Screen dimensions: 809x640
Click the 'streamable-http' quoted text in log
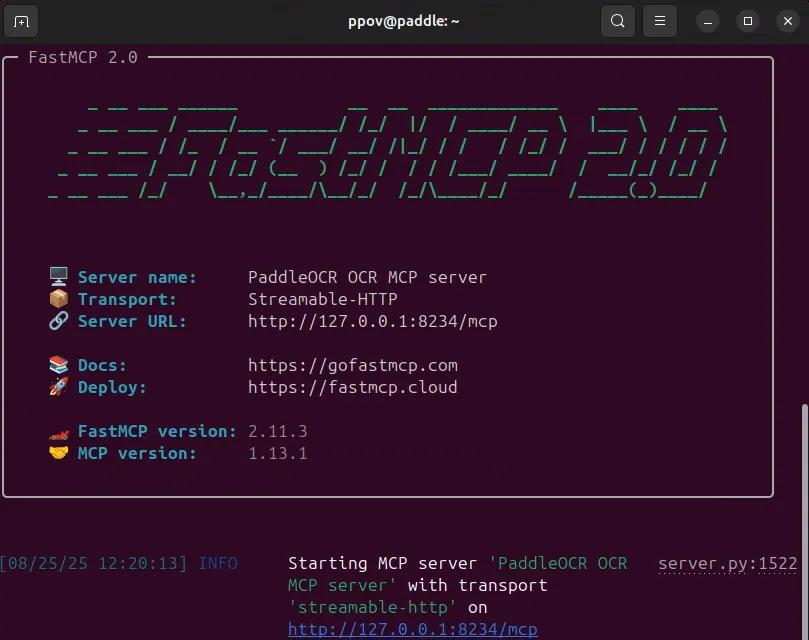[x=372, y=607]
